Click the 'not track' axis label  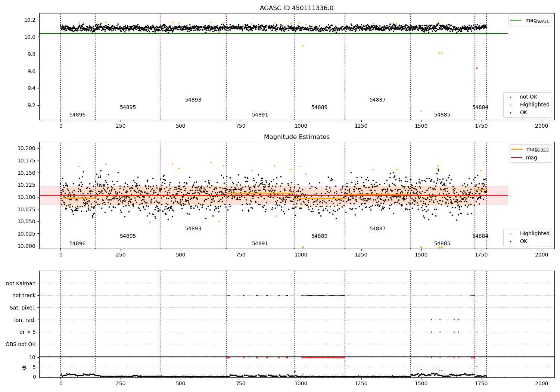24,296
